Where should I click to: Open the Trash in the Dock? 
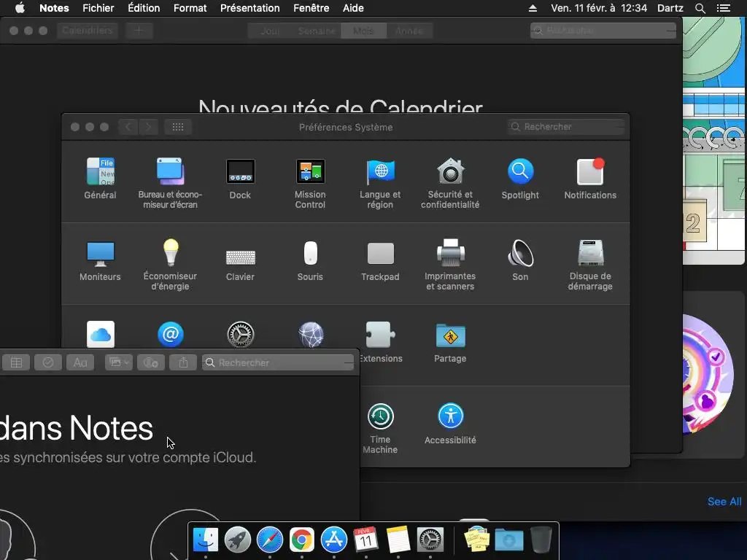[541, 540]
